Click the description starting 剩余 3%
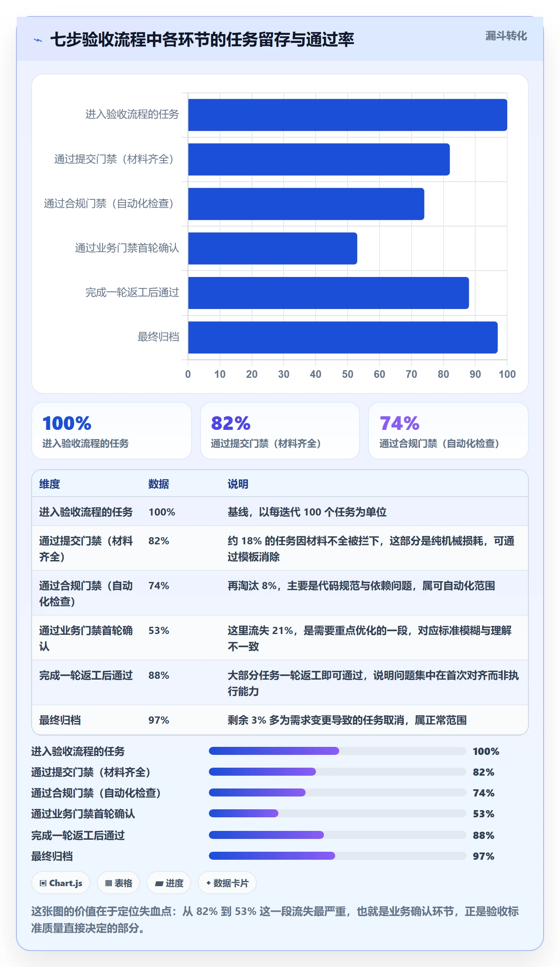The image size is (560, 967). click(347, 720)
